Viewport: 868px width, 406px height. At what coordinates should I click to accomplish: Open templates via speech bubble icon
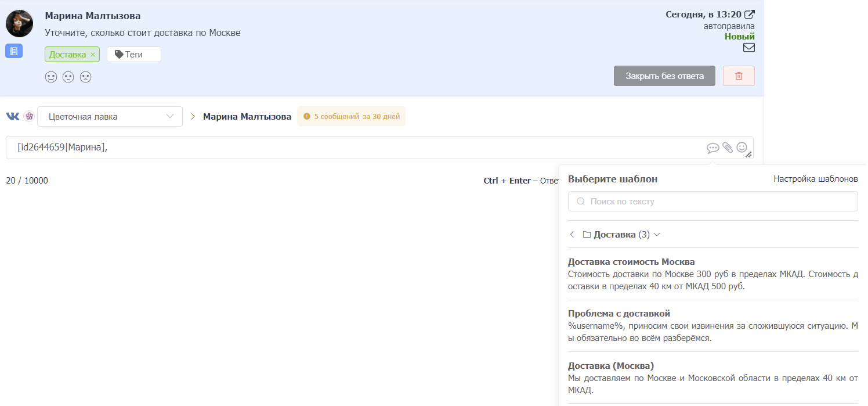pyautogui.click(x=713, y=148)
